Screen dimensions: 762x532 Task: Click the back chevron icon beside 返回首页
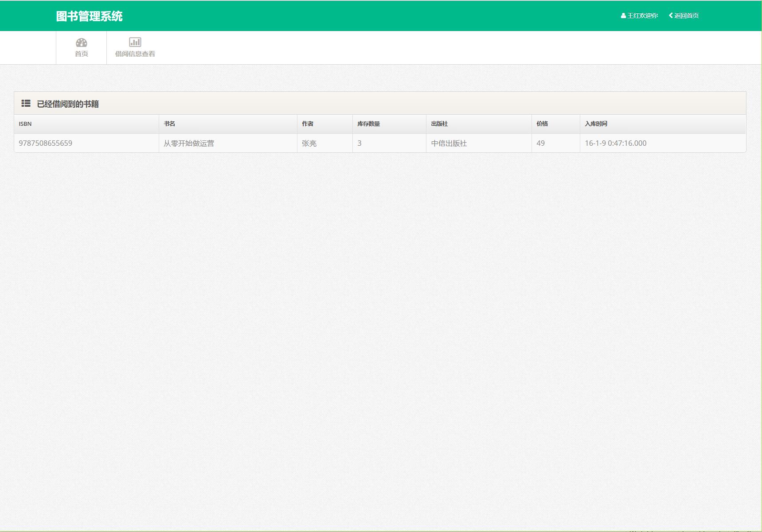[x=671, y=16]
